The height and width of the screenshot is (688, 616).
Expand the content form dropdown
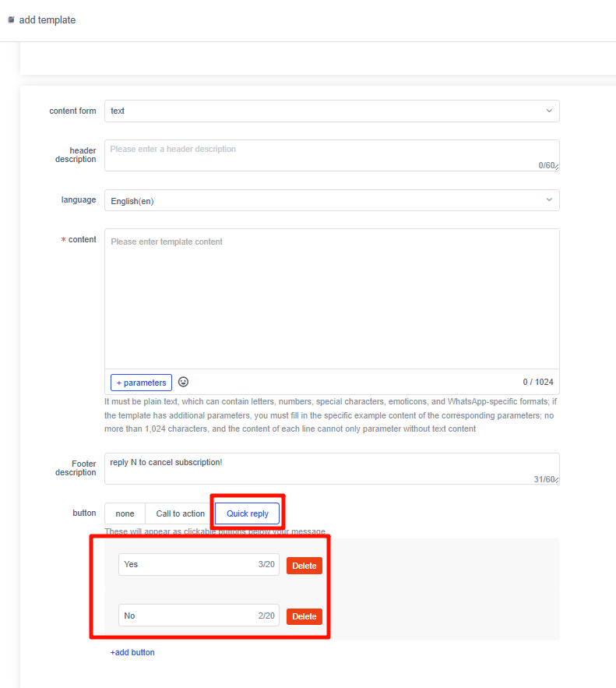[x=332, y=111]
